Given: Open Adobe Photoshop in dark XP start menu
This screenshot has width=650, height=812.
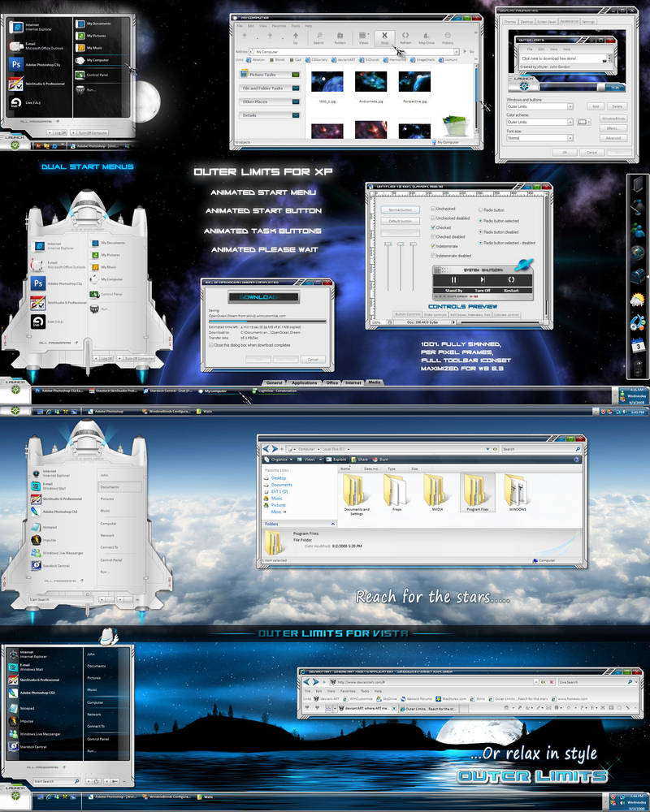Looking at the screenshot, I should coord(35,65).
